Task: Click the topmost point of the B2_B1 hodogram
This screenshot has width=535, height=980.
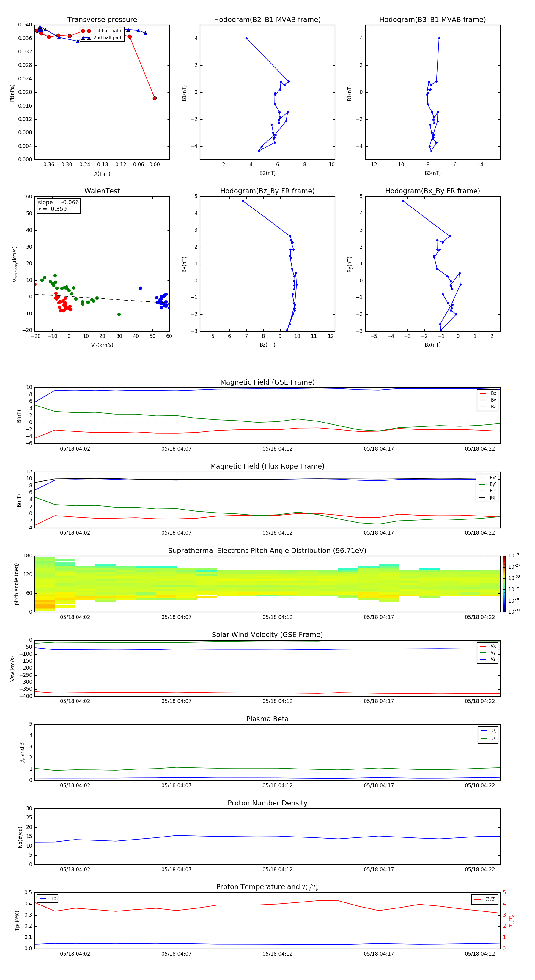Action: [247, 38]
